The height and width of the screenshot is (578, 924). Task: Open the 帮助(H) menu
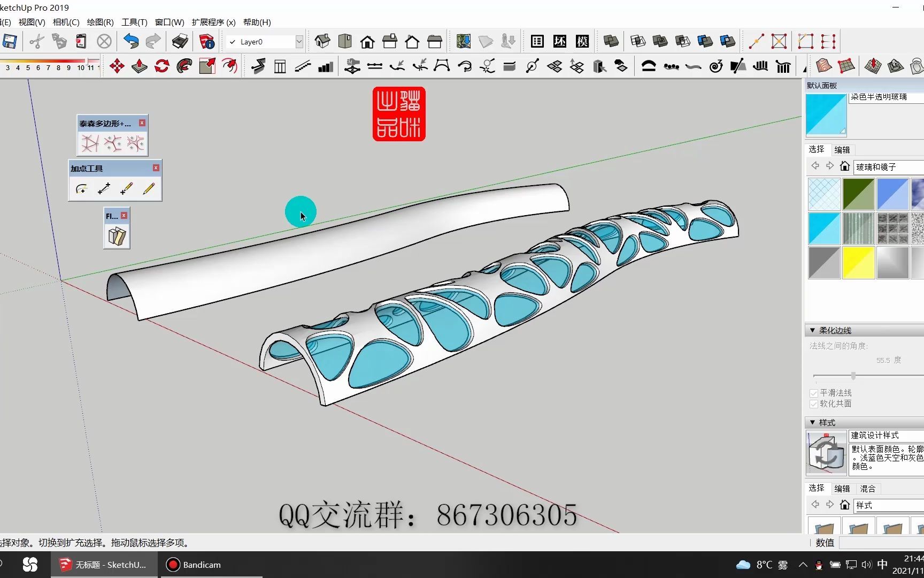[257, 22]
